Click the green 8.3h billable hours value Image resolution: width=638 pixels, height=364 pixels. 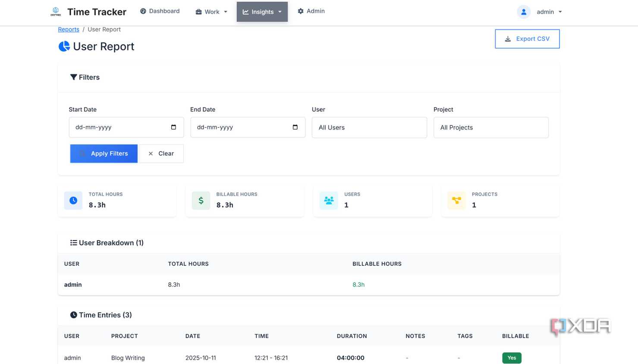coord(358,285)
